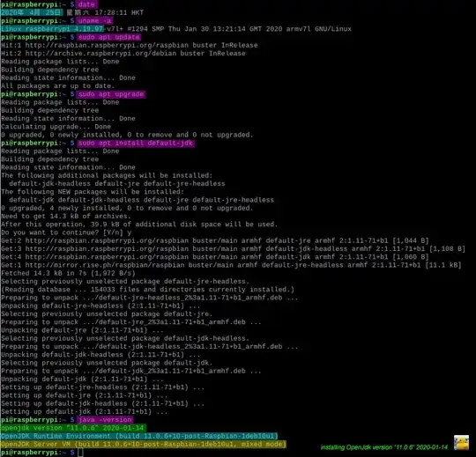The width and height of the screenshot is (476, 457).
Task: Click the 'After this operation, 39.9 kB' line
Action: (139, 225)
